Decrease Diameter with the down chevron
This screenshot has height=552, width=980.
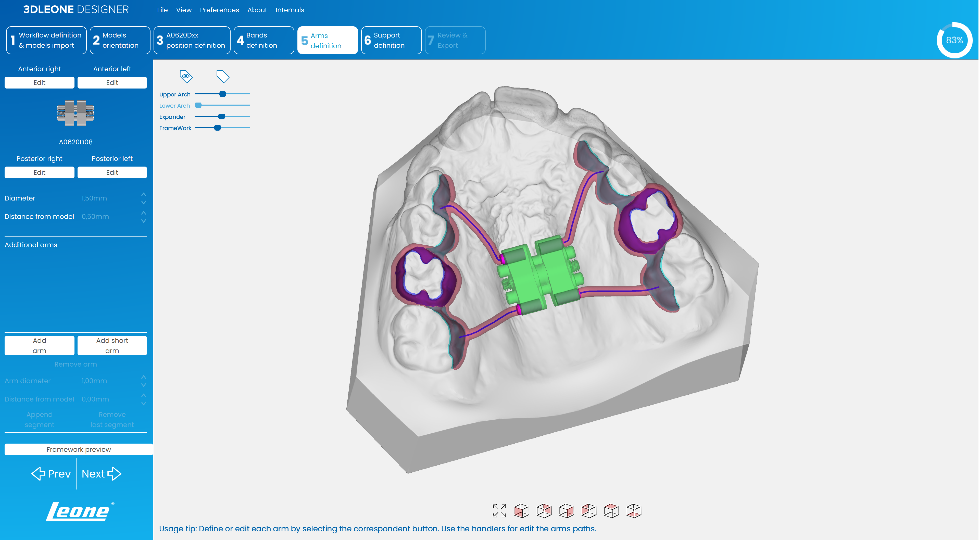click(x=143, y=202)
